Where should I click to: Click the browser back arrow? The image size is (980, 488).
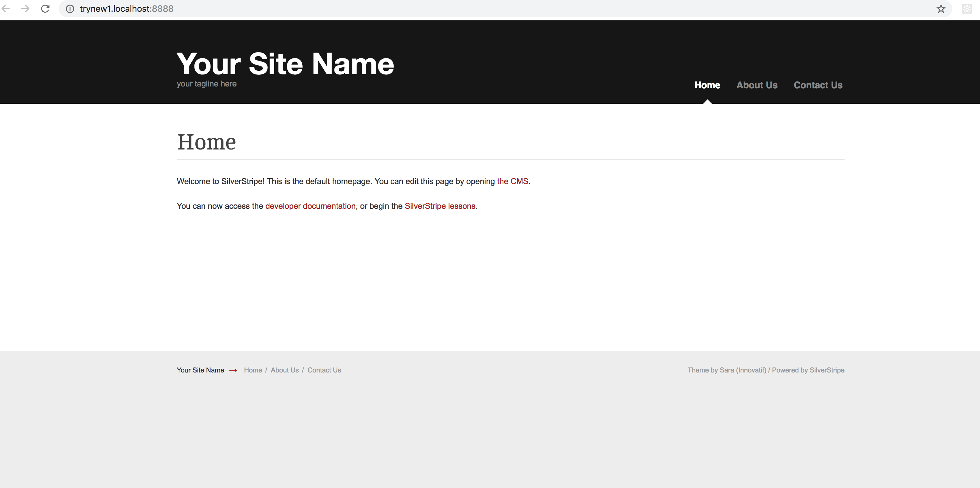click(6, 9)
